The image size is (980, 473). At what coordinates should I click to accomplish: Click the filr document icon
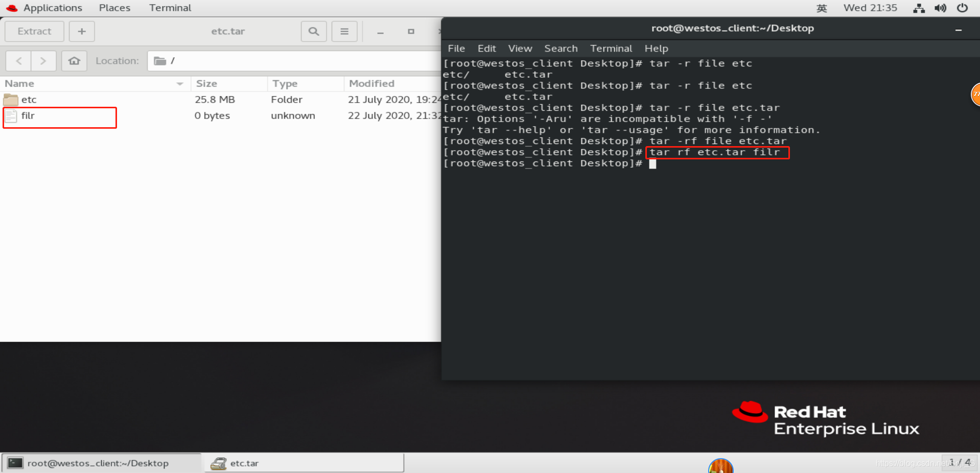(x=11, y=116)
